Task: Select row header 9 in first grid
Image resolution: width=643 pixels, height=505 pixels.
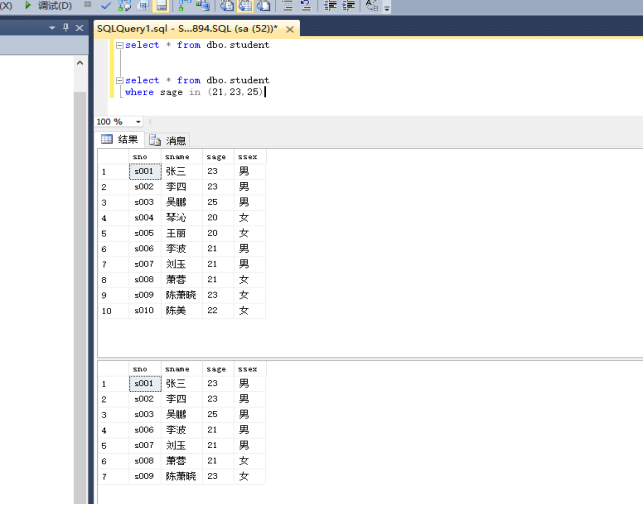Action: [x=113, y=295]
